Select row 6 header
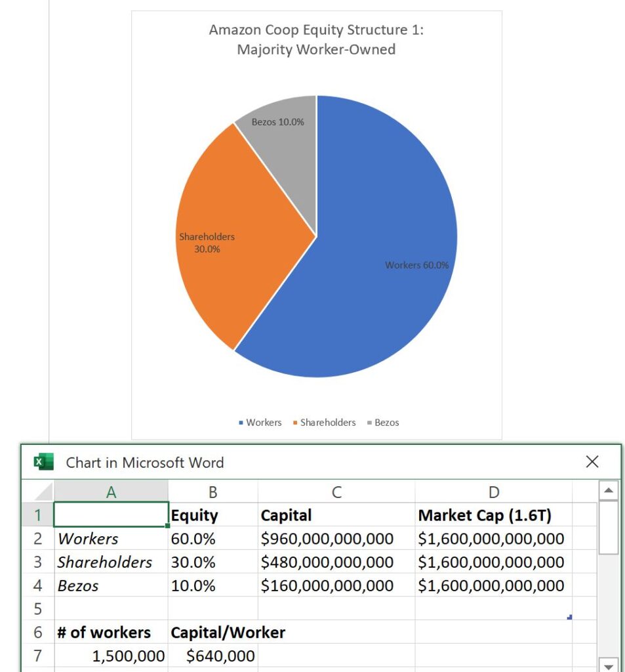625x672 pixels. point(37,632)
